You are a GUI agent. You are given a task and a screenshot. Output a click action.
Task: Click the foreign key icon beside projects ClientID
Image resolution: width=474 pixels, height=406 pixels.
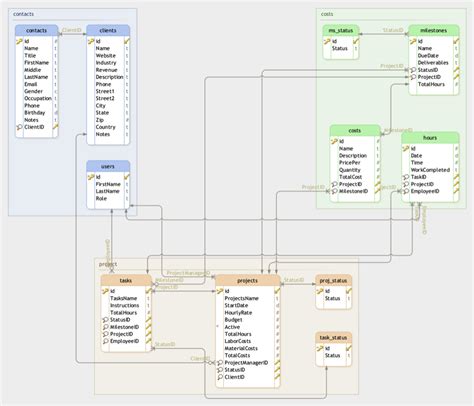pyautogui.click(x=220, y=377)
